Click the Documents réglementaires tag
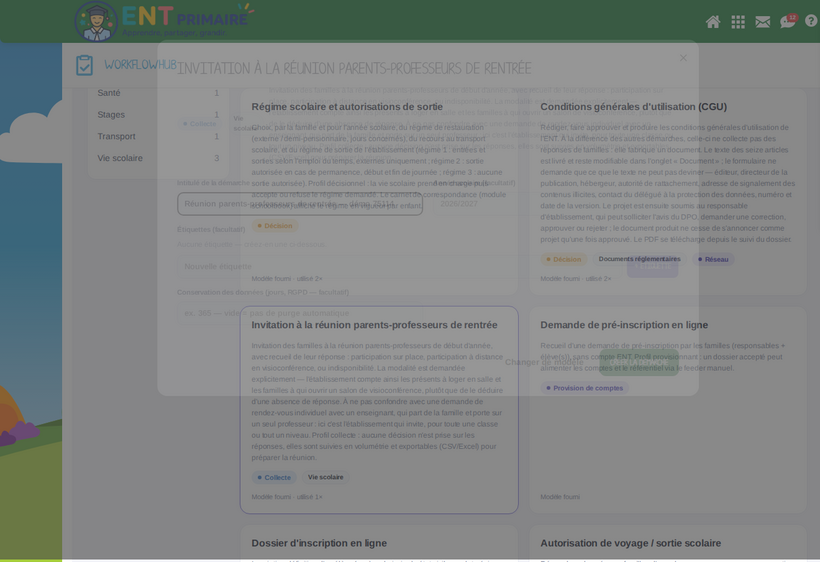The width and height of the screenshot is (820, 562). (639, 259)
